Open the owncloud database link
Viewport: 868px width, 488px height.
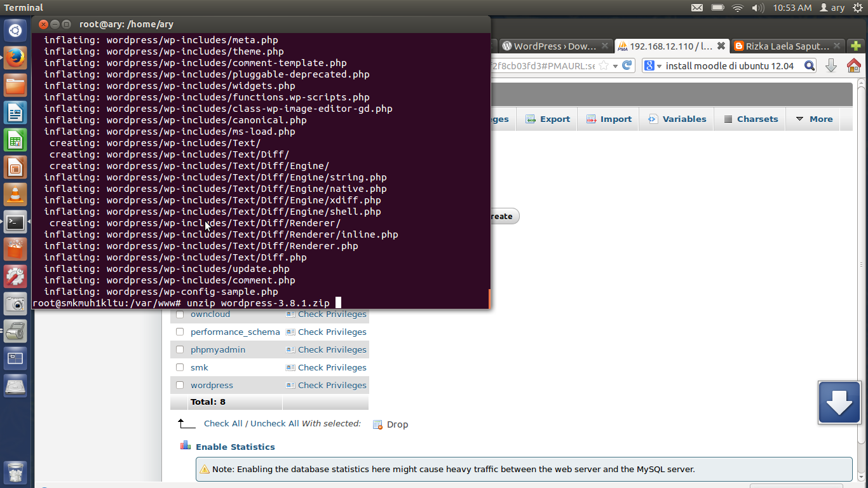click(210, 314)
